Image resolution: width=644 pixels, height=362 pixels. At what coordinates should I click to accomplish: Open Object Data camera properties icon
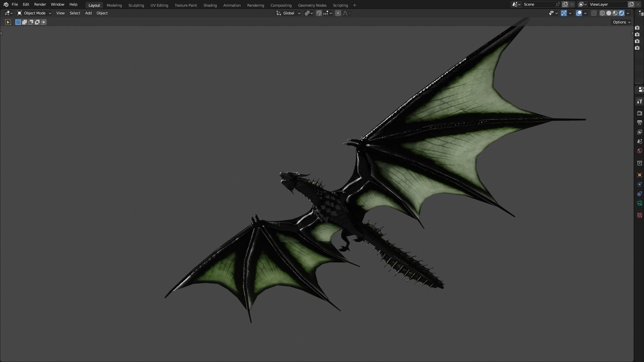pos(639,203)
